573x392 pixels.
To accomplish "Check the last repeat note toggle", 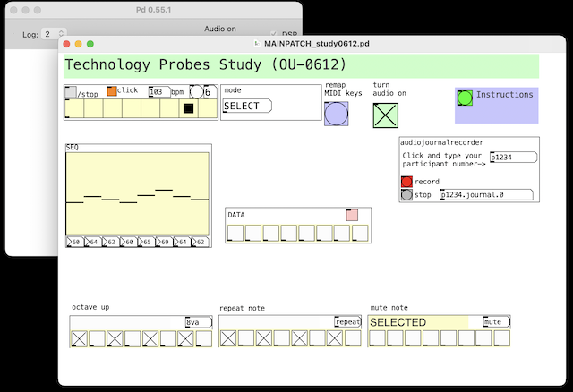I will (x=353, y=338).
